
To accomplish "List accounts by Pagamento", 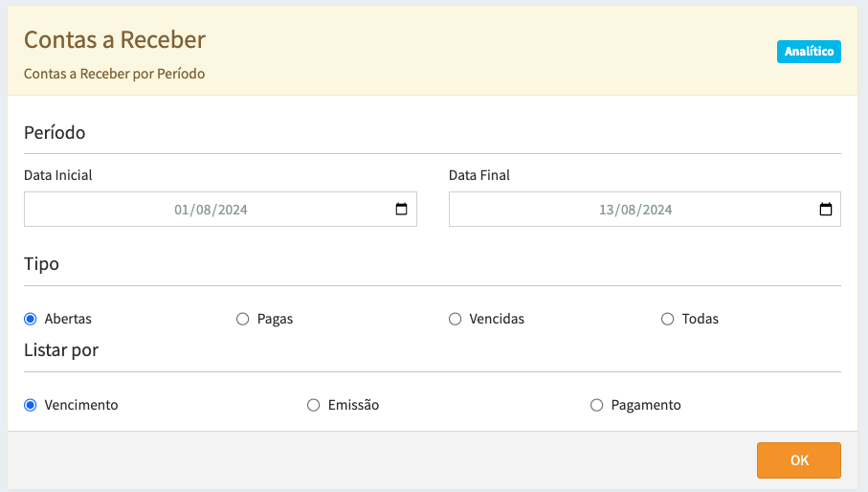I will point(597,405).
